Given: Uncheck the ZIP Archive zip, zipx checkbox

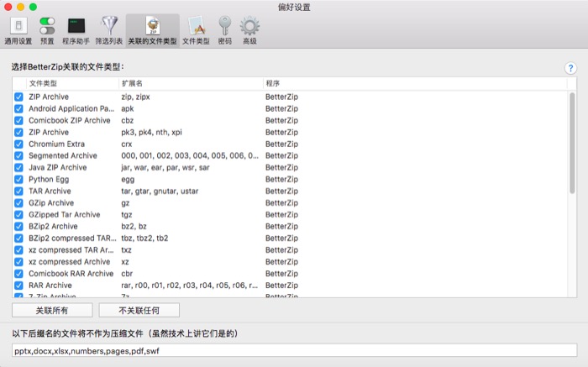Looking at the screenshot, I should pos(18,97).
